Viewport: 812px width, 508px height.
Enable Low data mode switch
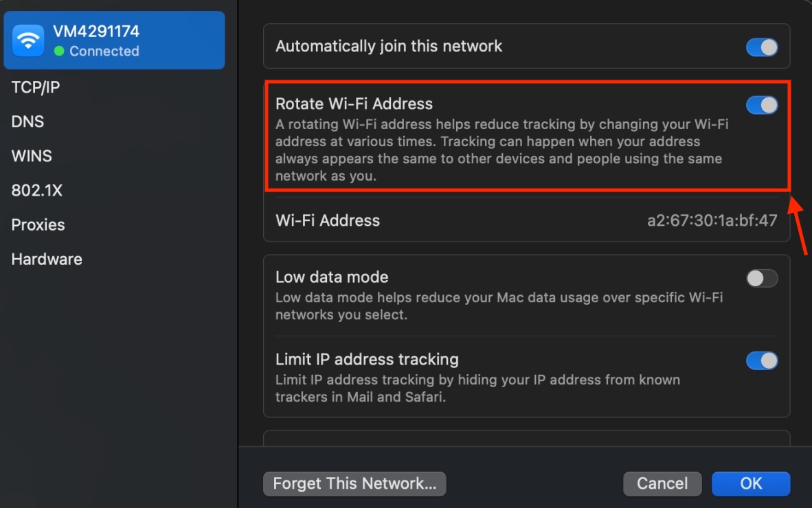click(x=761, y=278)
